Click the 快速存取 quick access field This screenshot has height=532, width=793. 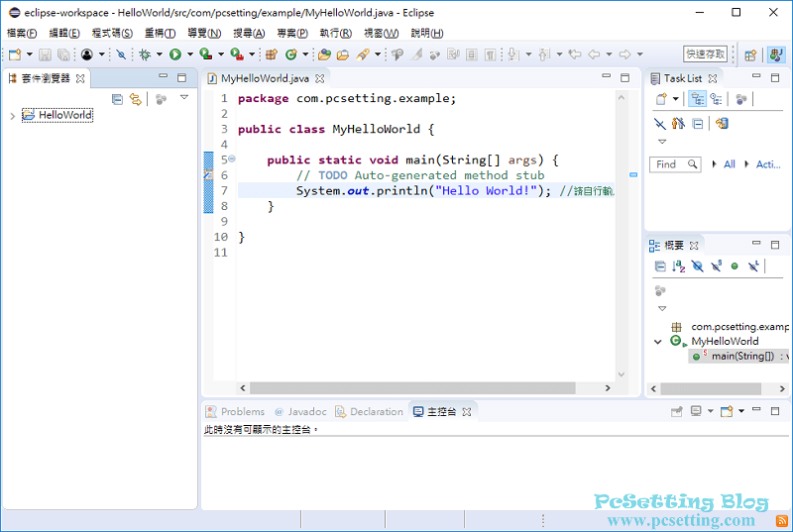click(x=705, y=54)
